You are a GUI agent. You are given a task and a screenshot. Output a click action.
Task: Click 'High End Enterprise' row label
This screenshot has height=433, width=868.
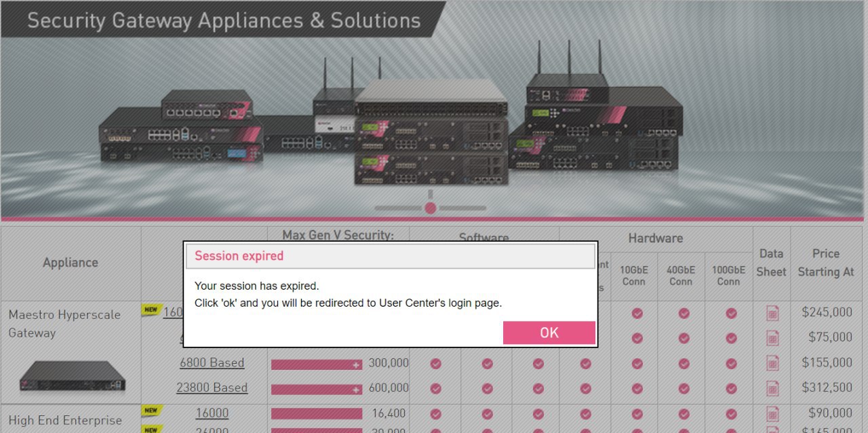click(x=65, y=421)
